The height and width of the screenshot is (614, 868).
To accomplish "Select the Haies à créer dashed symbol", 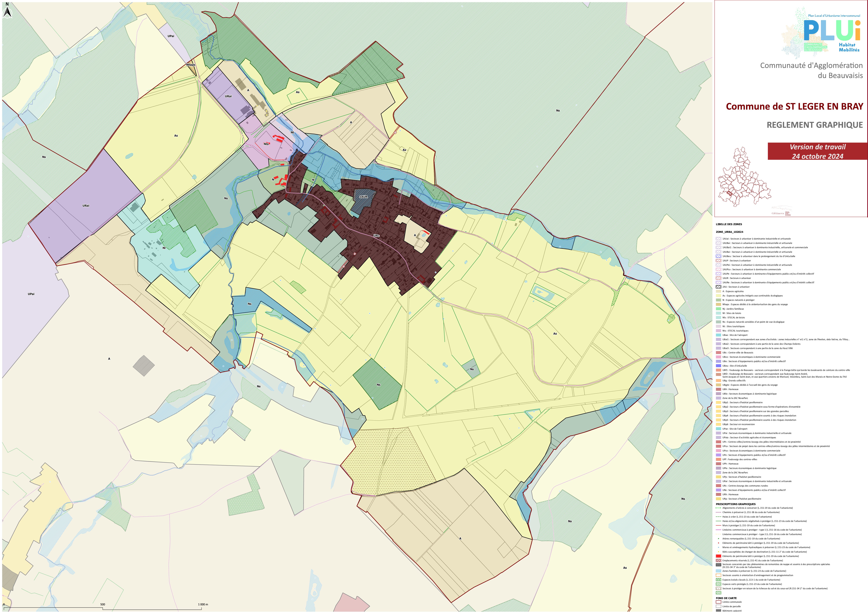I will tap(719, 517).
